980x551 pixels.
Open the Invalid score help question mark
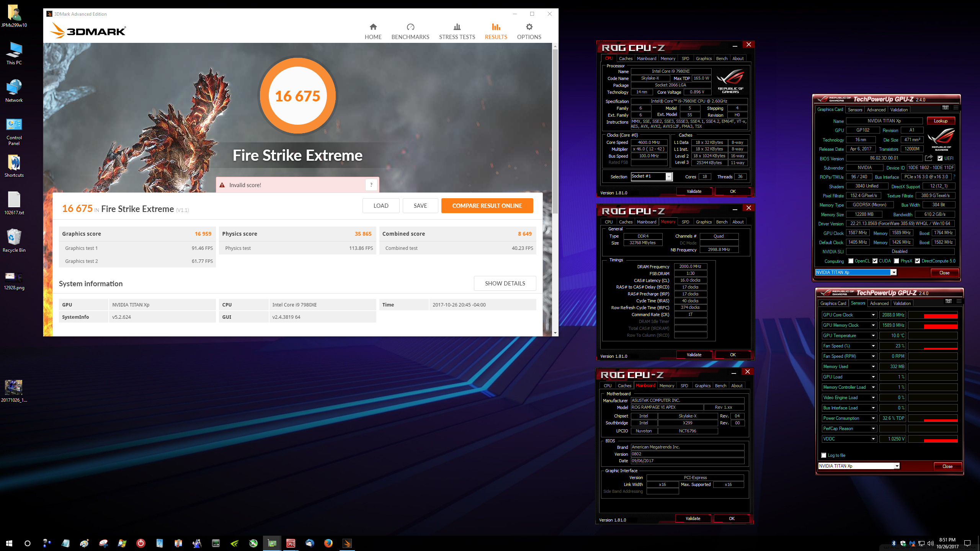(x=371, y=185)
